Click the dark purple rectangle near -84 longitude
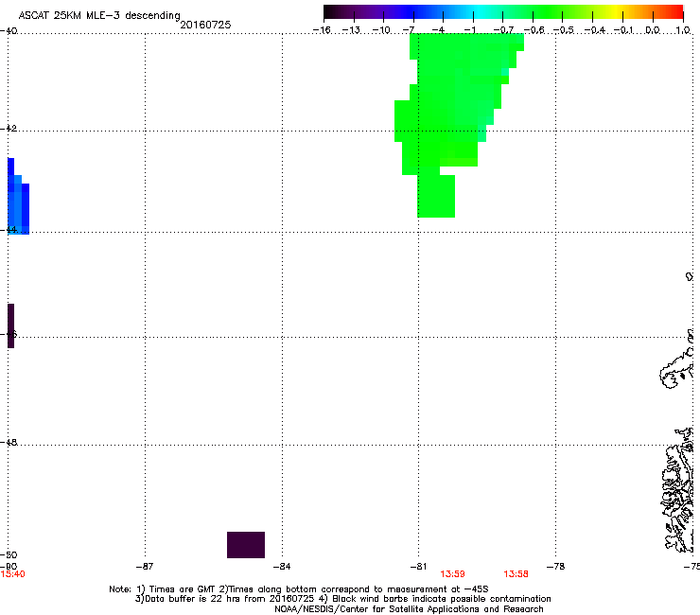Image resolution: width=700 pixels, height=615 pixels. [246, 545]
